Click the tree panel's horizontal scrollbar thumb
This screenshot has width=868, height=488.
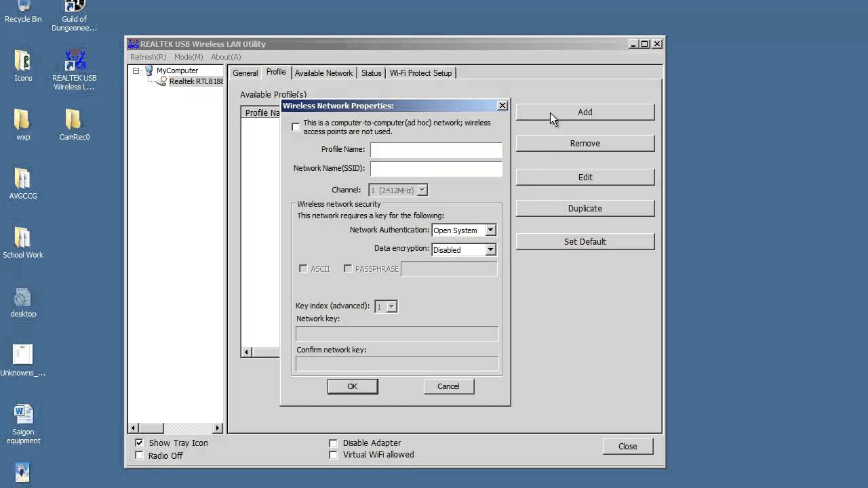click(x=151, y=428)
